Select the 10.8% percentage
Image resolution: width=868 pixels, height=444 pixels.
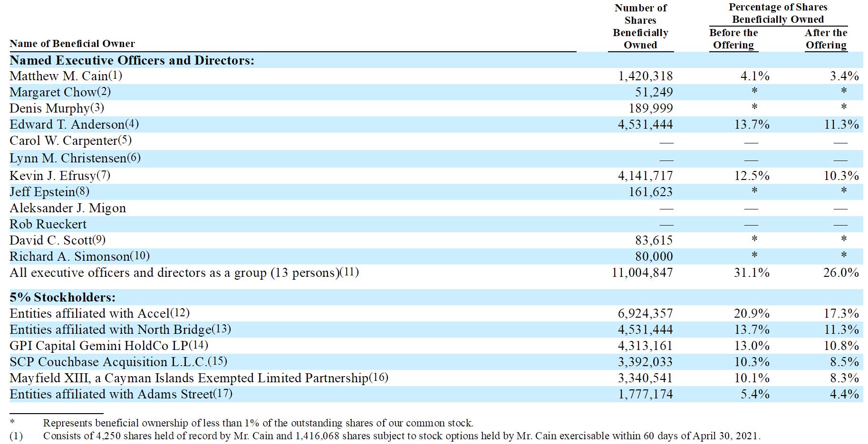click(x=841, y=346)
